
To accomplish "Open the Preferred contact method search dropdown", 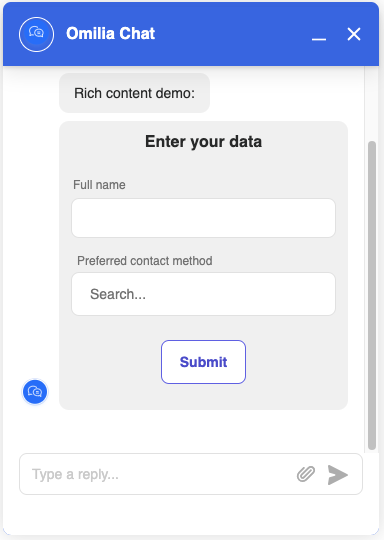I will (x=203, y=294).
